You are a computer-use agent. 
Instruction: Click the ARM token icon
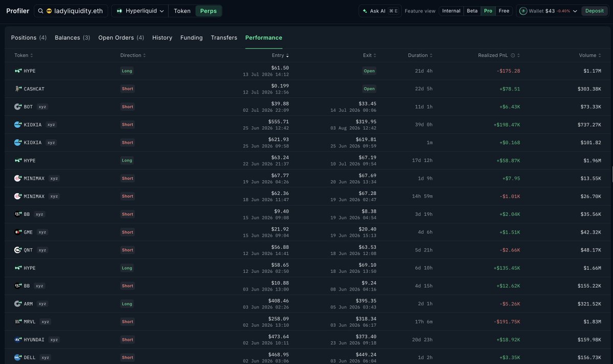click(x=18, y=304)
